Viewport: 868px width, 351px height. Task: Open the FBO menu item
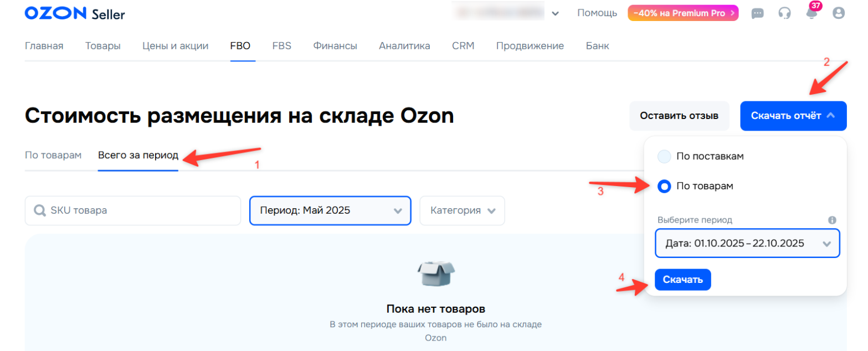[x=240, y=46]
